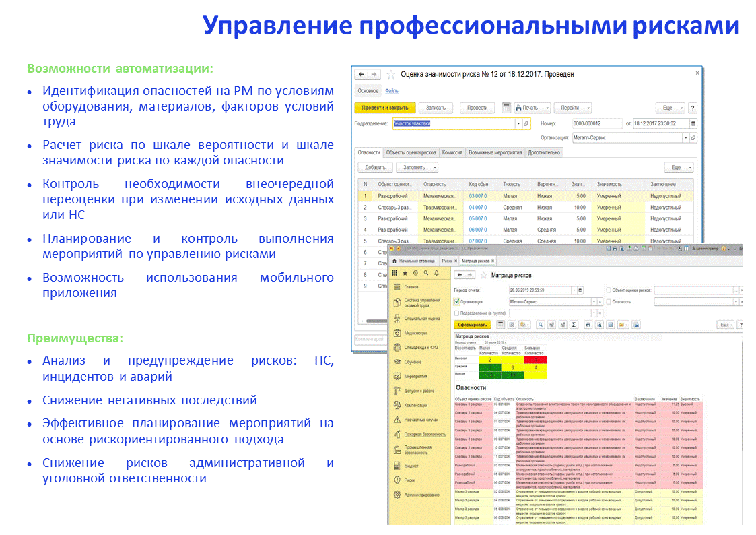
Task: Click the yellow matrix cell showing 9
Action: (512, 368)
